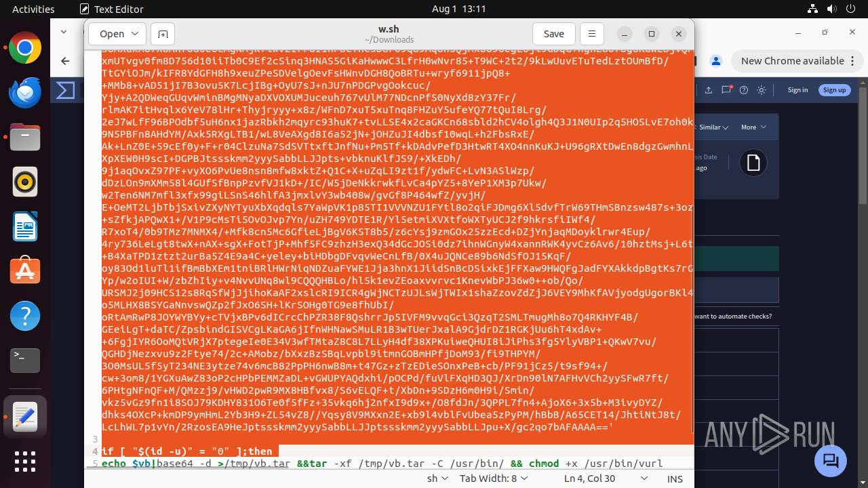Image resolution: width=868 pixels, height=488 pixels.
Task: Click the Chrome profile avatar icon
Action: (x=715, y=61)
